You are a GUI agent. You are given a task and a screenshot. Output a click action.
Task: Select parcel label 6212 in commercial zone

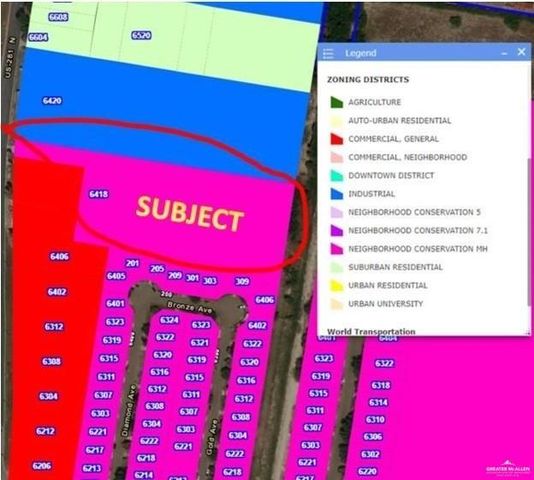coord(45,431)
